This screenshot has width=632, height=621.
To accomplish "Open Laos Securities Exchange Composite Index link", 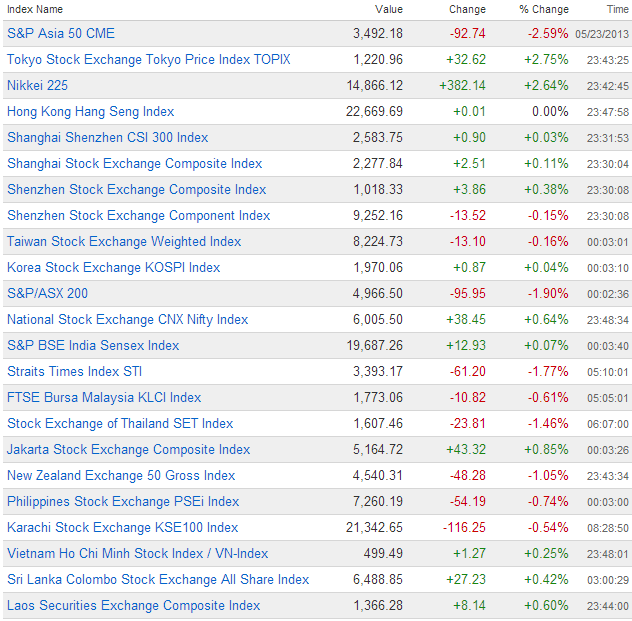I will pos(133,605).
